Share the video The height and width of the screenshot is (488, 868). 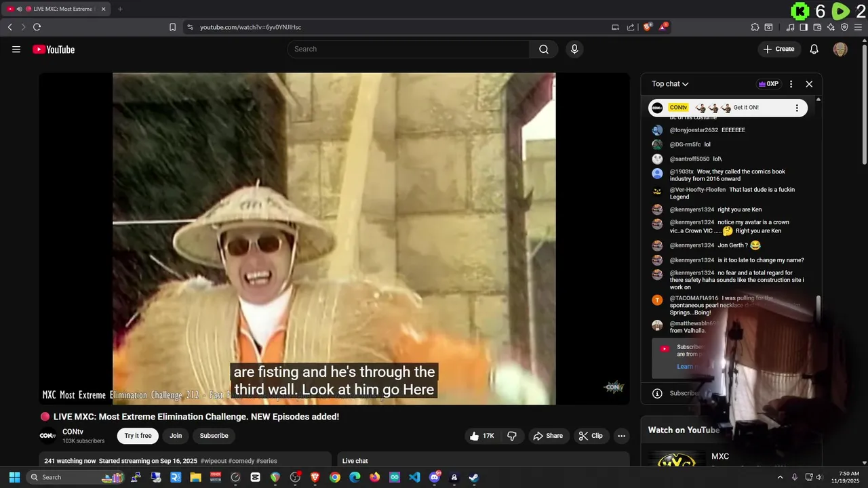[x=547, y=436]
